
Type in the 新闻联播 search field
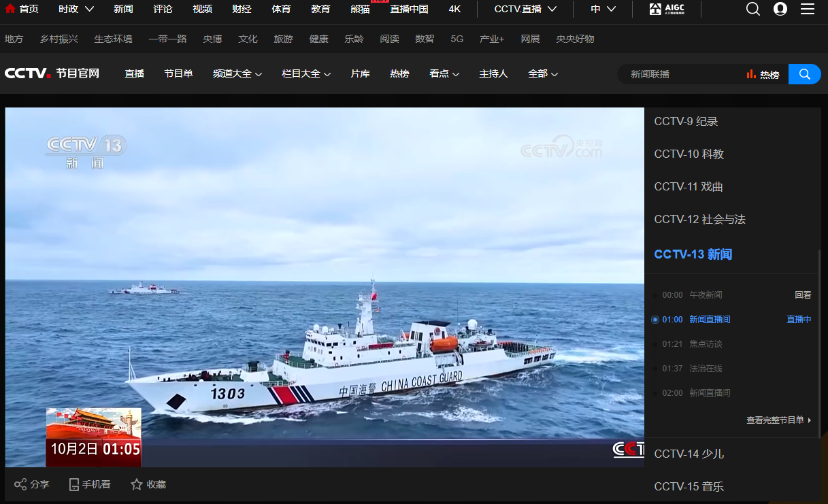click(680, 74)
